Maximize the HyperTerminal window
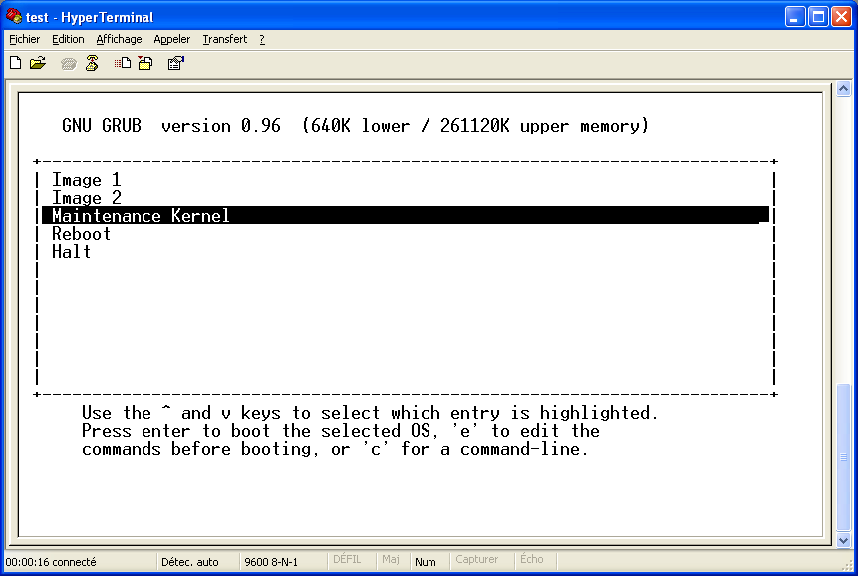 (x=818, y=16)
